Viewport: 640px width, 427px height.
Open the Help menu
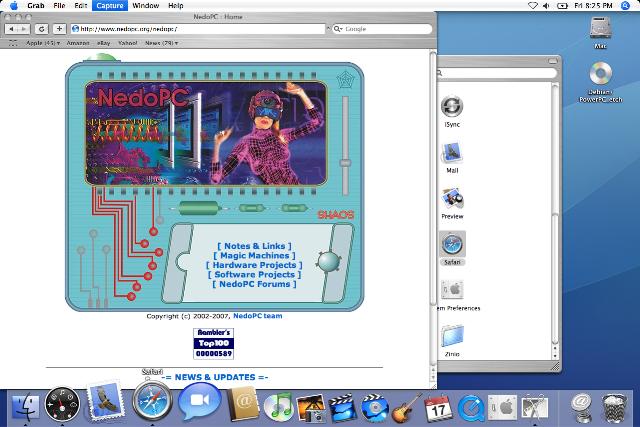176,6
